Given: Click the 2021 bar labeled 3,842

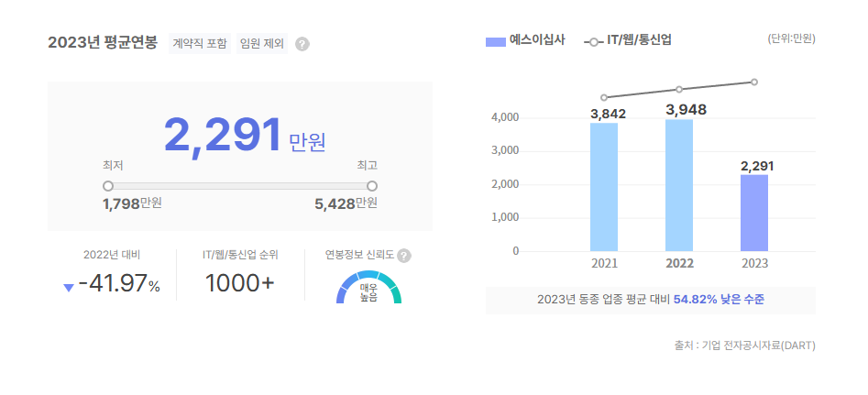Looking at the screenshot, I should [x=604, y=187].
